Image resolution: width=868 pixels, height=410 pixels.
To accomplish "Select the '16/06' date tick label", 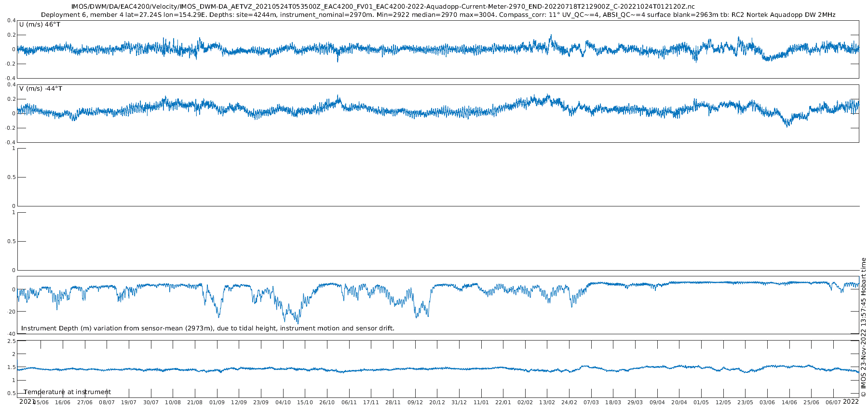I will (63, 402).
